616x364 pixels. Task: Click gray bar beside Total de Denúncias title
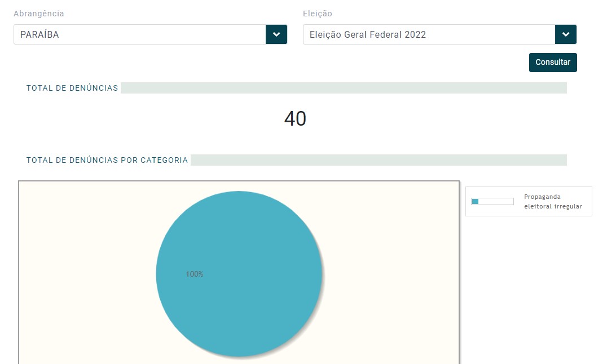(343, 88)
